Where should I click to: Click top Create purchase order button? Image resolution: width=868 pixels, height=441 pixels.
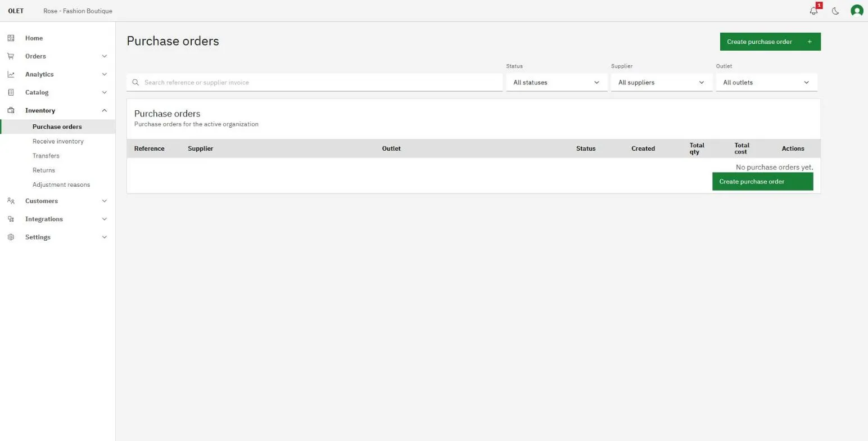(x=770, y=42)
